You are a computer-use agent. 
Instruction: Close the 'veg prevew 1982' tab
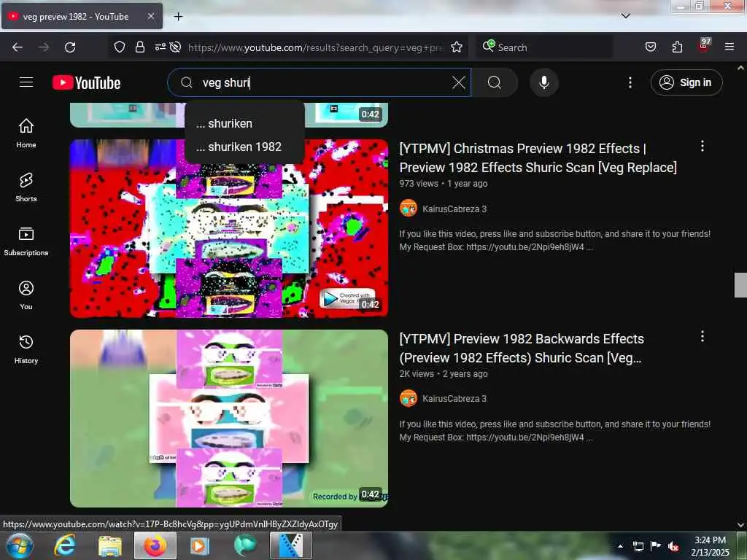150,17
